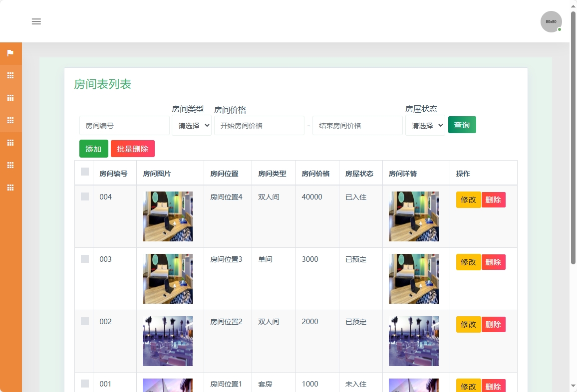Open the first grid menu icon in sidebar
Image resolution: width=577 pixels, height=392 pixels.
coord(10,75)
